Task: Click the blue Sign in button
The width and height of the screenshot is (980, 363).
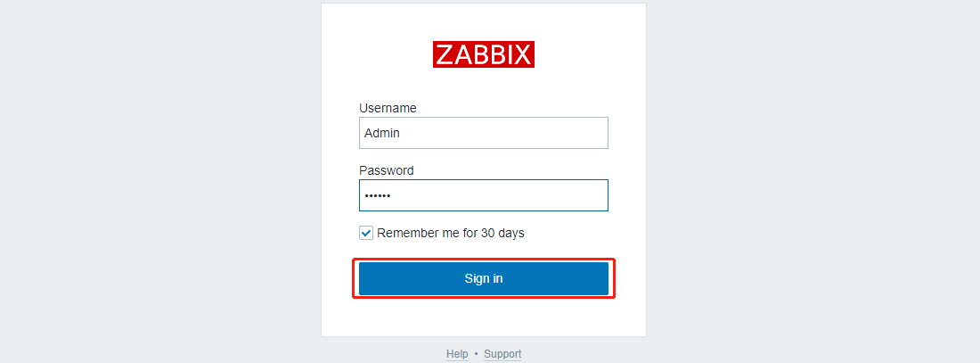Action: (483, 278)
